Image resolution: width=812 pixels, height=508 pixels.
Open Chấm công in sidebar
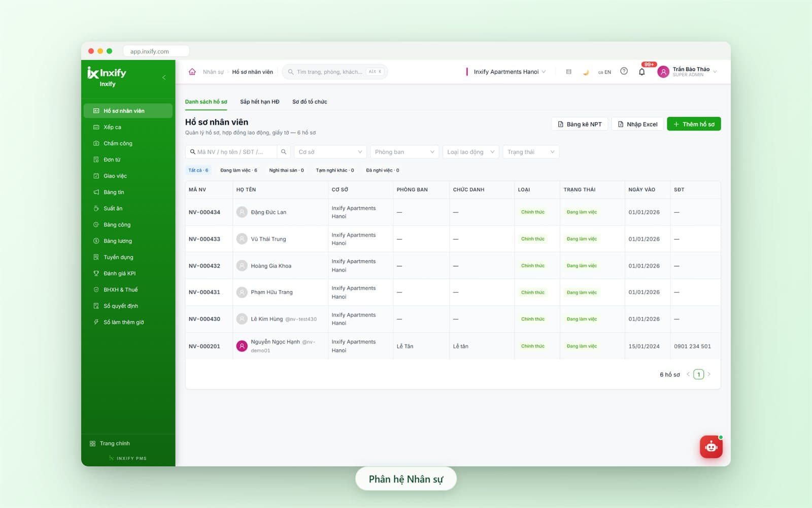[x=128, y=143]
